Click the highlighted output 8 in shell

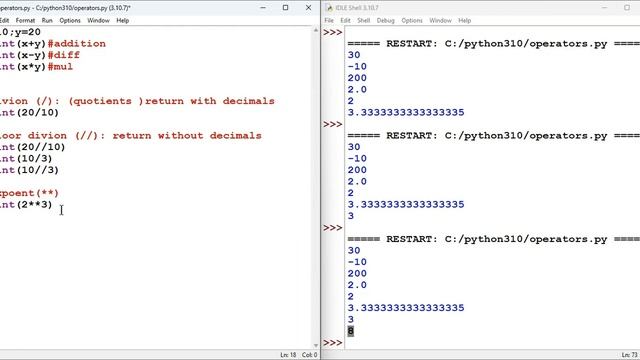tap(351, 331)
